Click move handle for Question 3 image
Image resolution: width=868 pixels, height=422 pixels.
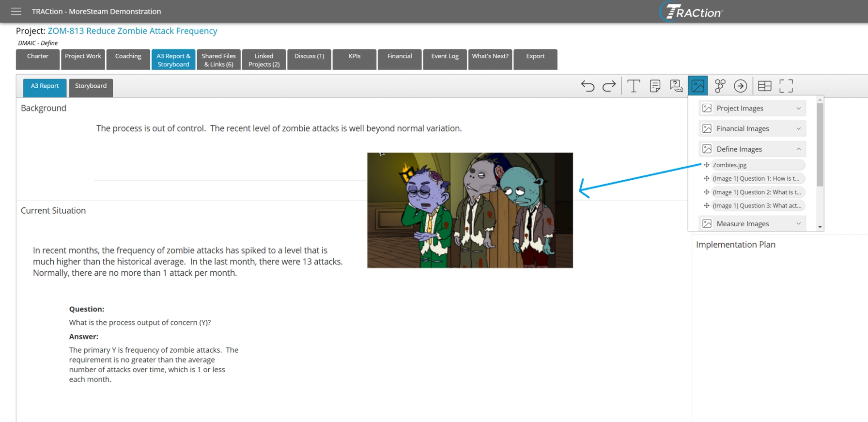click(x=707, y=205)
